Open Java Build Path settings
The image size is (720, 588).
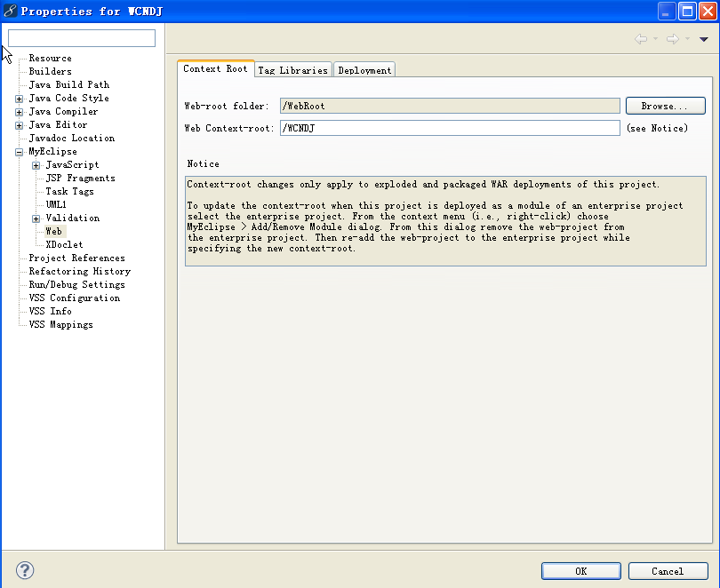(x=69, y=85)
